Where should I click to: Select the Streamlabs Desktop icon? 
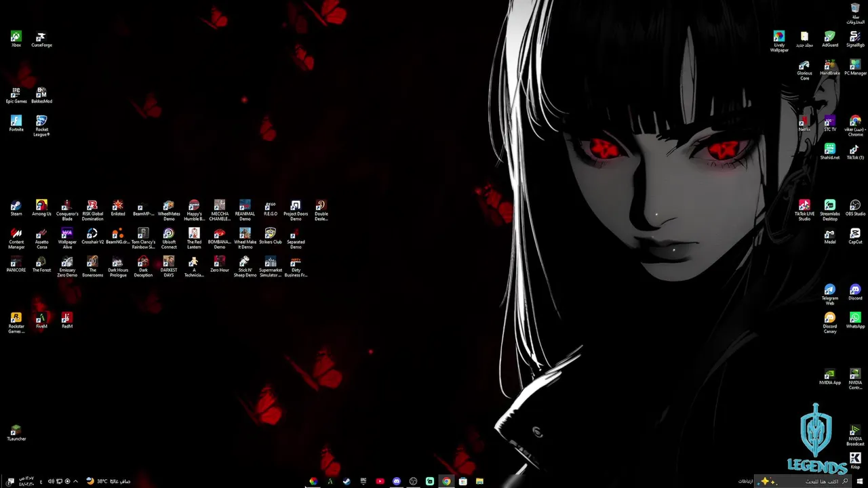pyautogui.click(x=830, y=211)
